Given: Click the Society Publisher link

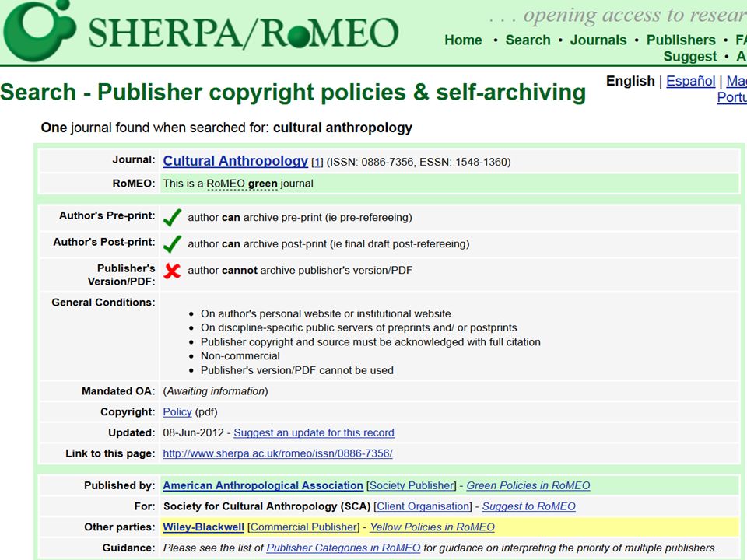Looking at the screenshot, I should [411, 485].
